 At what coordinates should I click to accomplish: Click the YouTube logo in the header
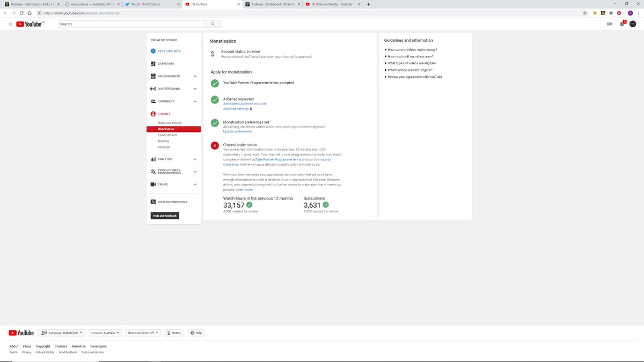click(29, 24)
